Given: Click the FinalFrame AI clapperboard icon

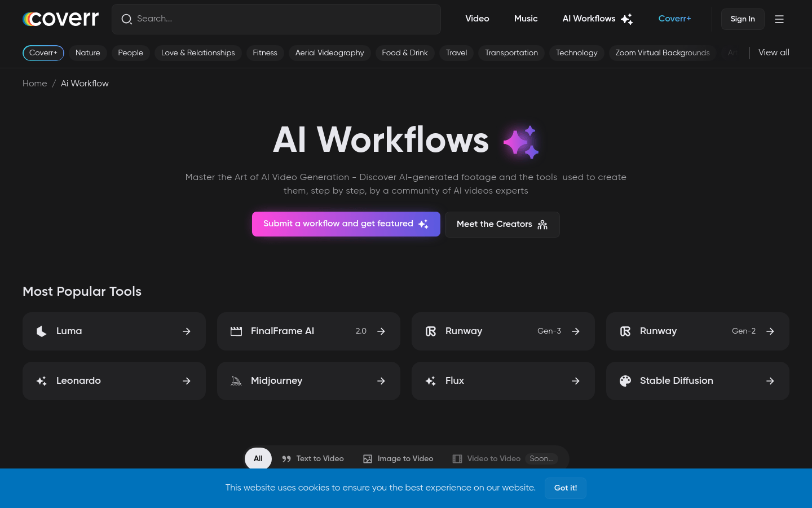Looking at the screenshot, I should (236, 331).
